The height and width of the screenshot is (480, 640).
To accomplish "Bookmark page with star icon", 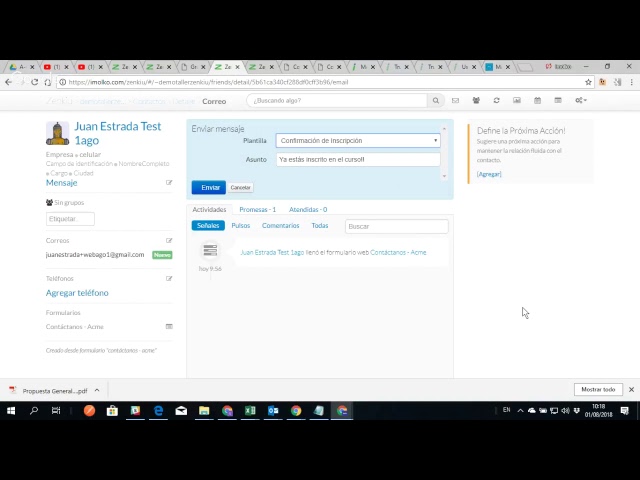I will (588, 82).
